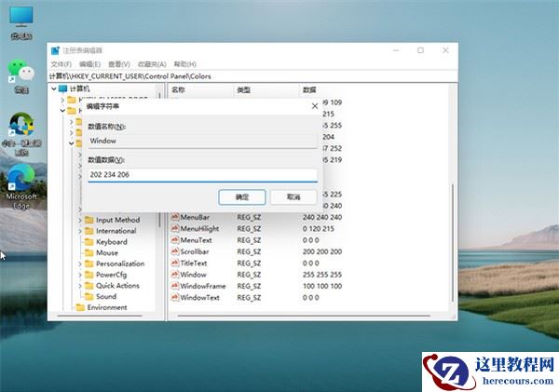This screenshot has width=559, height=392.
Task: Click the data value 255 255 255
Action: tap(322, 275)
